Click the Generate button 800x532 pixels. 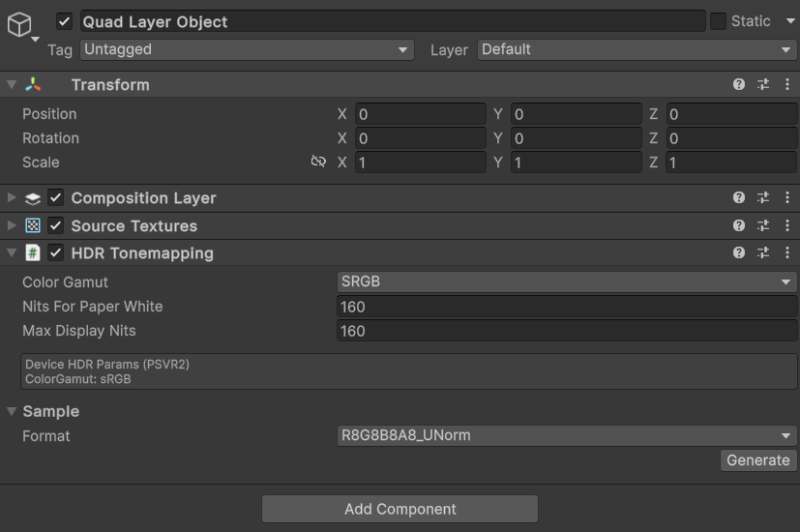click(x=758, y=460)
